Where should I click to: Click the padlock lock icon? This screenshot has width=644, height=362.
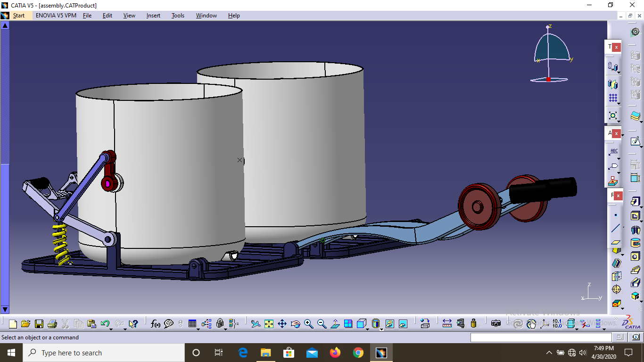[x=220, y=324]
